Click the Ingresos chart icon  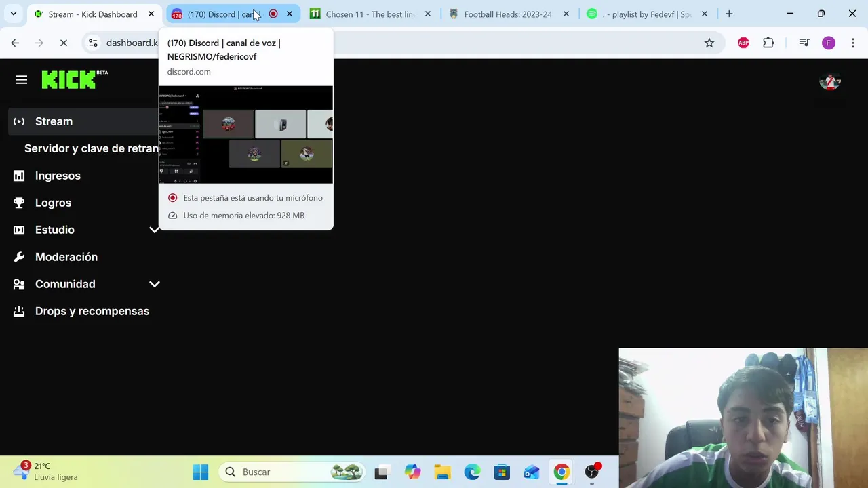19,176
